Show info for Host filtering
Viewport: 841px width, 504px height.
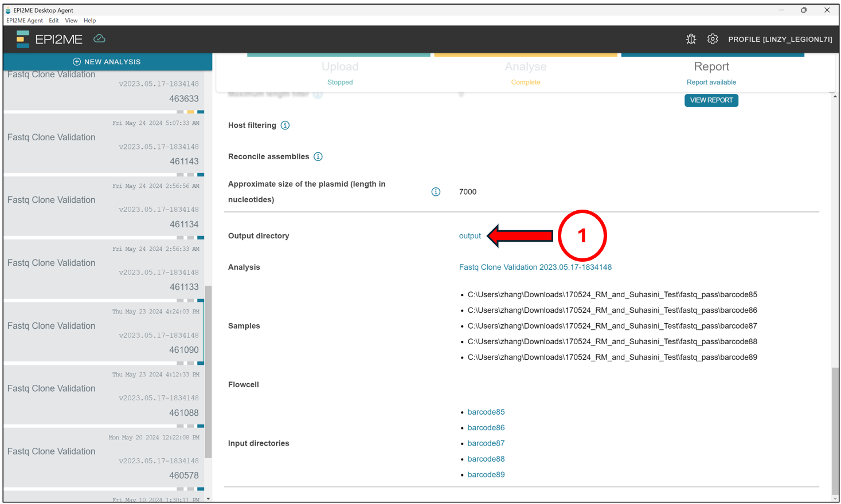pos(285,125)
